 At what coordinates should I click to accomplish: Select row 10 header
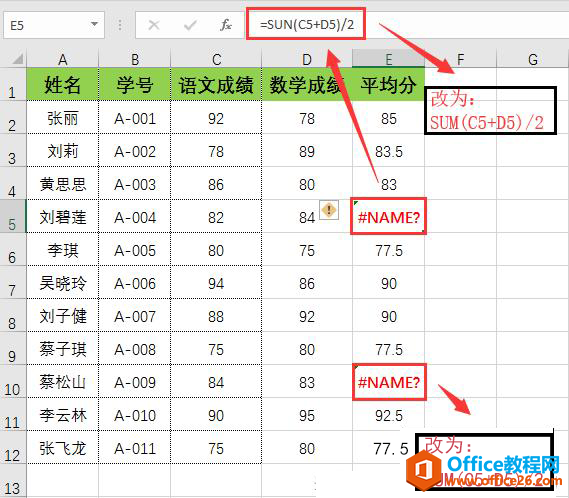click(x=13, y=381)
